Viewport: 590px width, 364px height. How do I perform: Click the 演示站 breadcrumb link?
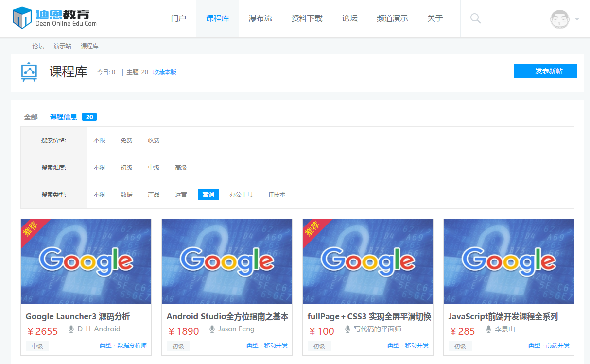[x=62, y=46]
